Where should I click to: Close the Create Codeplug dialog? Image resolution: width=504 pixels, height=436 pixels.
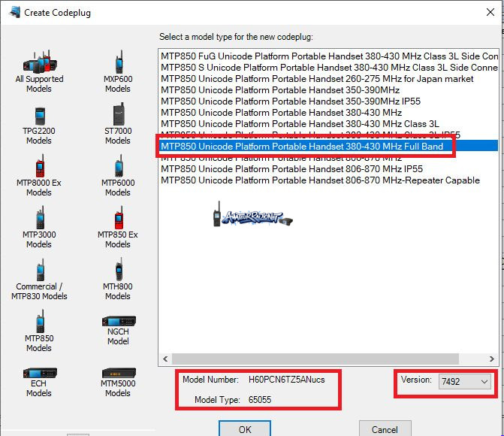click(x=490, y=12)
